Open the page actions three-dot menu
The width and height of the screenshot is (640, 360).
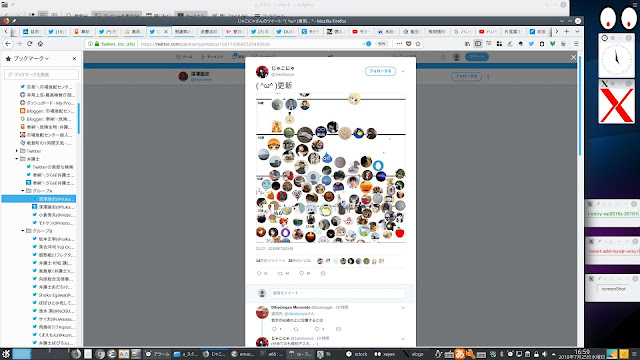pyautogui.click(x=399, y=44)
